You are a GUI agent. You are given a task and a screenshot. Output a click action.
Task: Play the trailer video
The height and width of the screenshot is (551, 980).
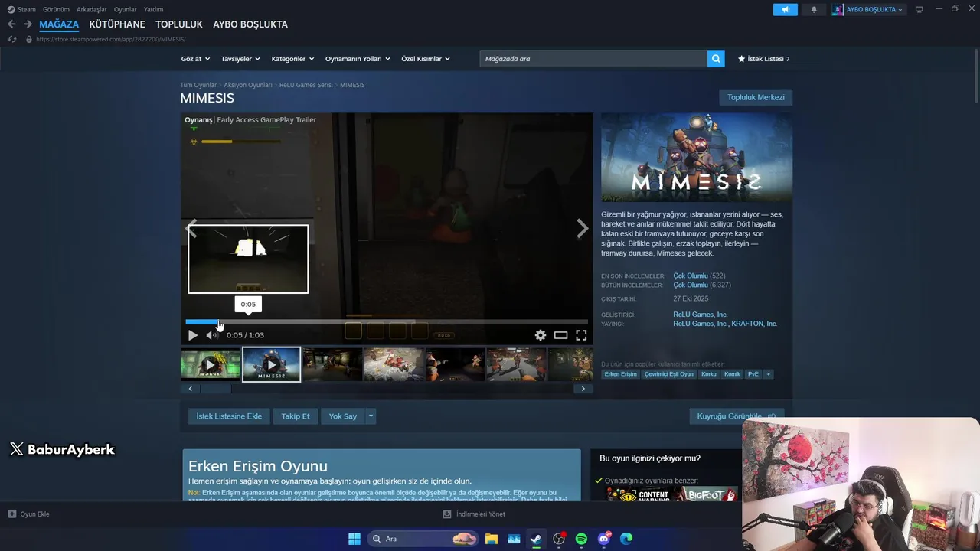click(192, 335)
